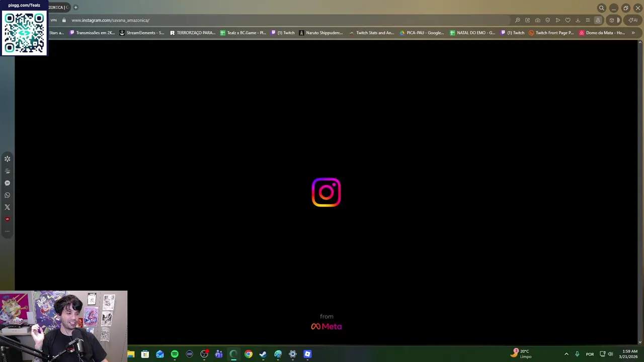Image resolution: width=644 pixels, height=362 pixels.
Task: Open Google Chrome from the taskbar
Action: click(249, 354)
